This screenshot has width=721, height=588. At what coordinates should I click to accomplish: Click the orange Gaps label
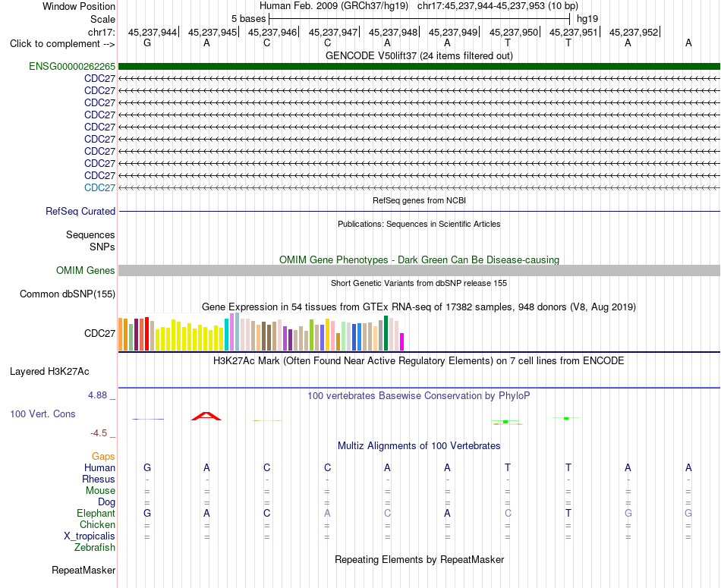[103, 456]
